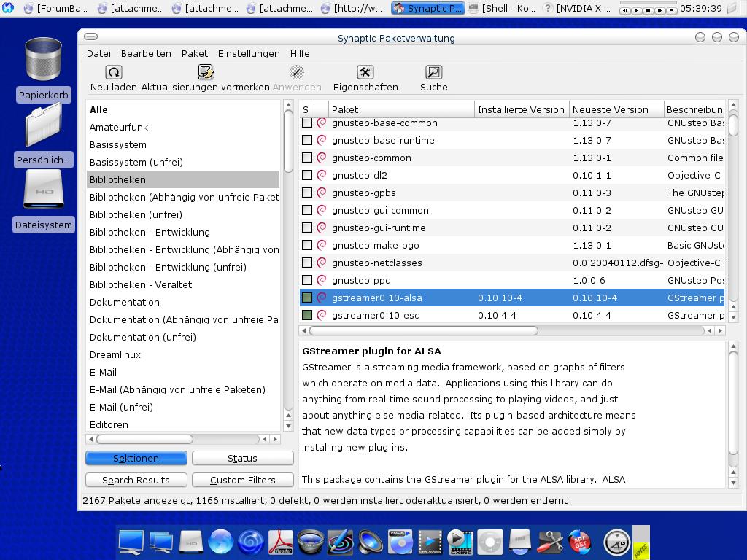
Task: Click the screwdriver and wrench tools dock icon
Action: (550, 542)
